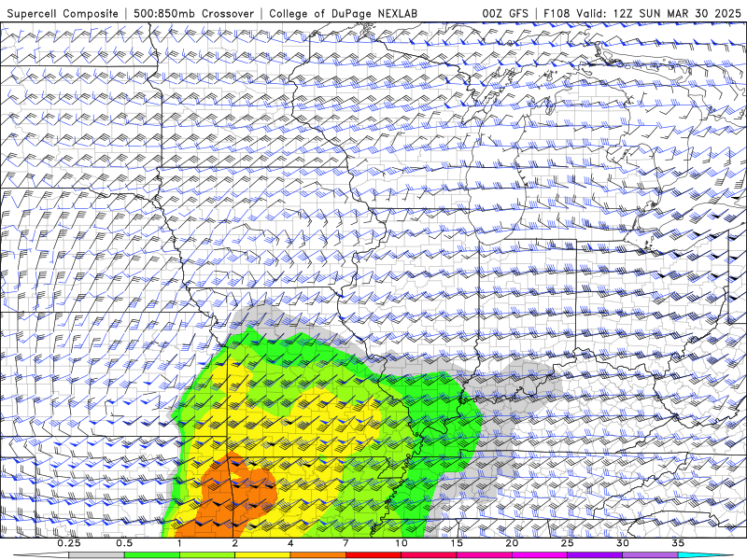This screenshot has width=747, height=560.
Task: Click the color scale label '10'
Action: (x=402, y=543)
